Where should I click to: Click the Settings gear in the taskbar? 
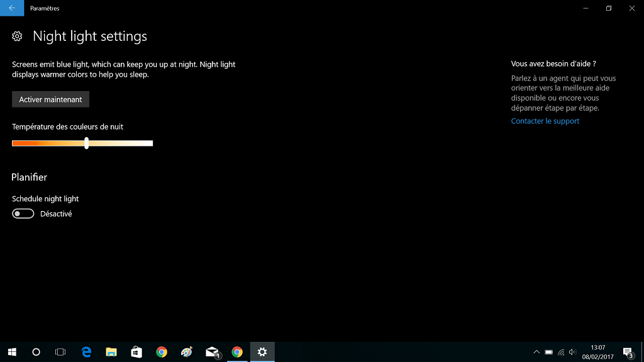point(262,352)
